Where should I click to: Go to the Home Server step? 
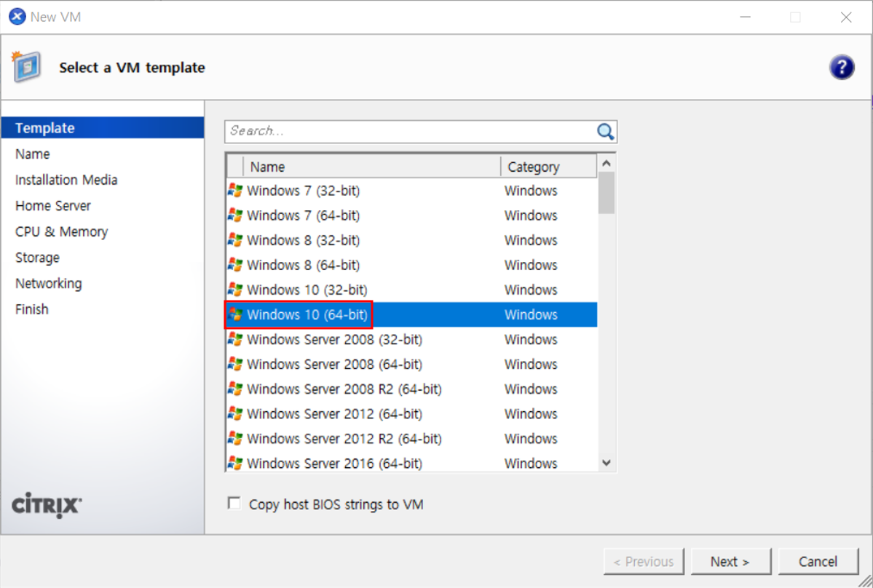pos(53,206)
